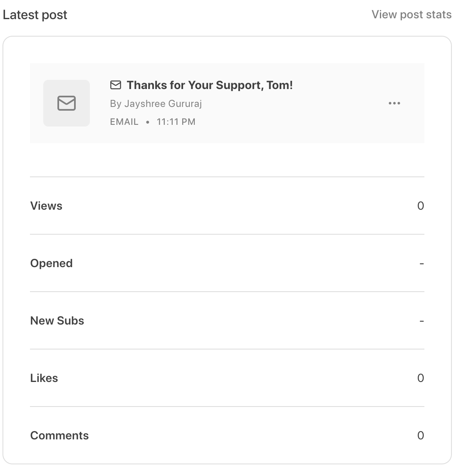Open the three-dot options menu for the post
The image size is (471, 476).
click(394, 103)
